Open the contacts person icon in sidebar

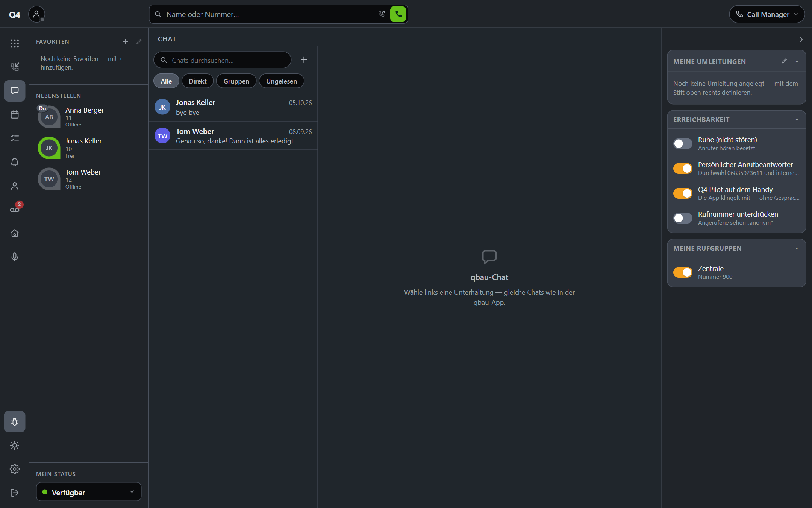click(x=15, y=186)
